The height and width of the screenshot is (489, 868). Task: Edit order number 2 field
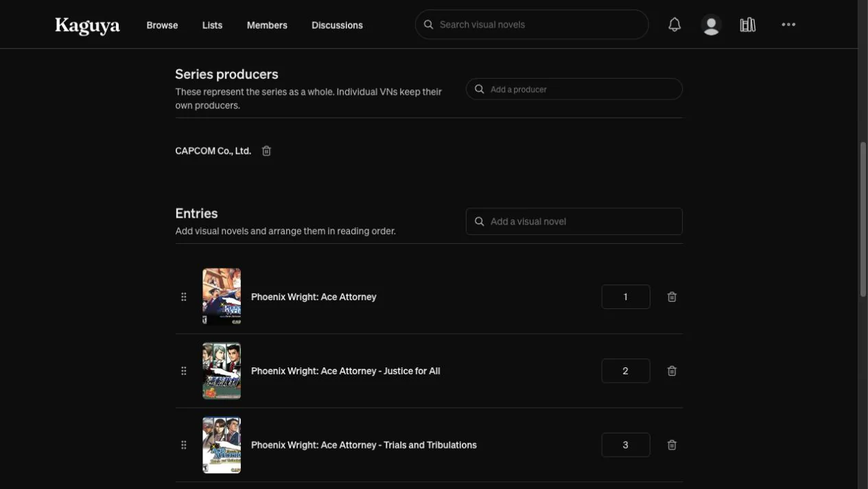tap(626, 371)
